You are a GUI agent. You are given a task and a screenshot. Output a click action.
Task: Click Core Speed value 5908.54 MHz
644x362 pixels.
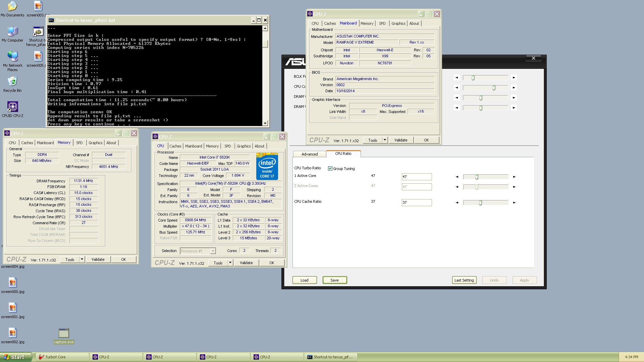click(196, 220)
